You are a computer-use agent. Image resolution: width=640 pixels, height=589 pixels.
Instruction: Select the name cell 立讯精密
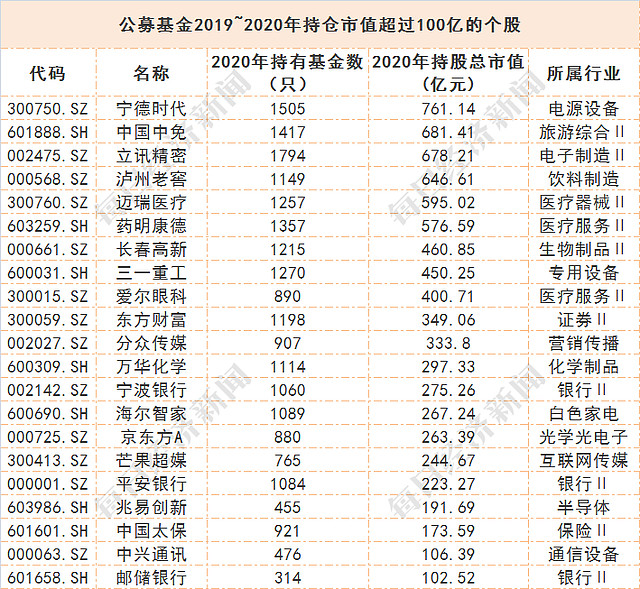pos(151,156)
